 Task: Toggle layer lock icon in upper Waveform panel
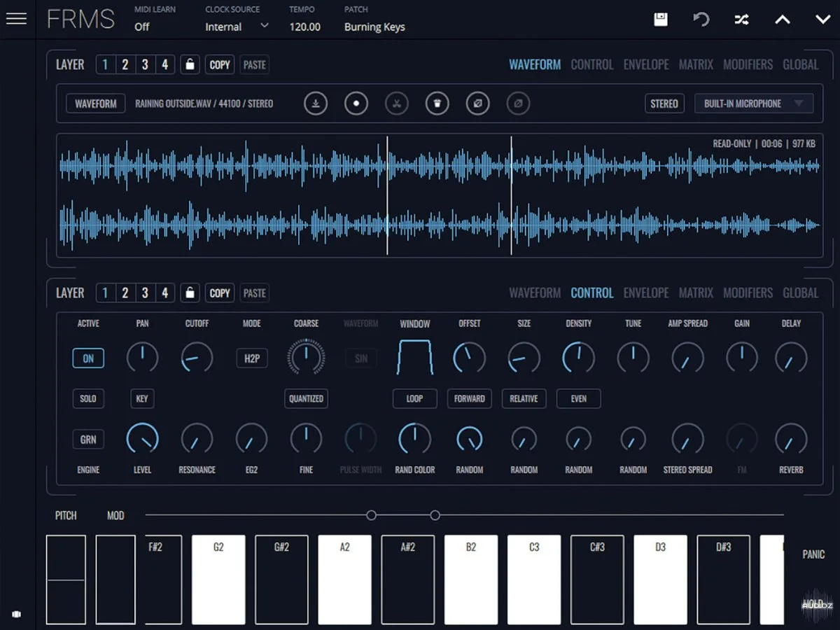[190, 64]
